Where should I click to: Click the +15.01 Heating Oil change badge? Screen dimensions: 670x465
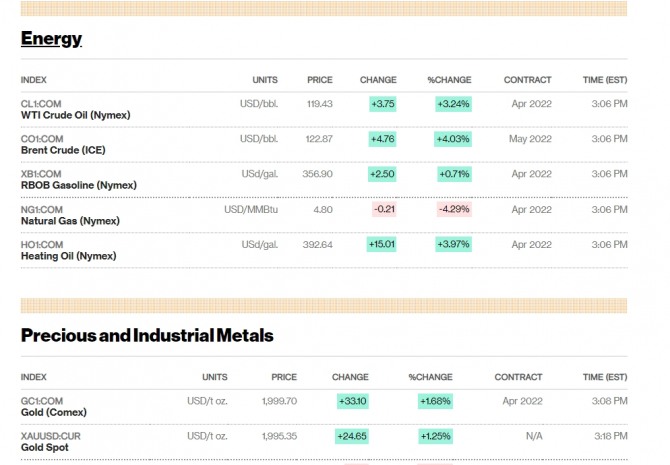tap(382, 245)
